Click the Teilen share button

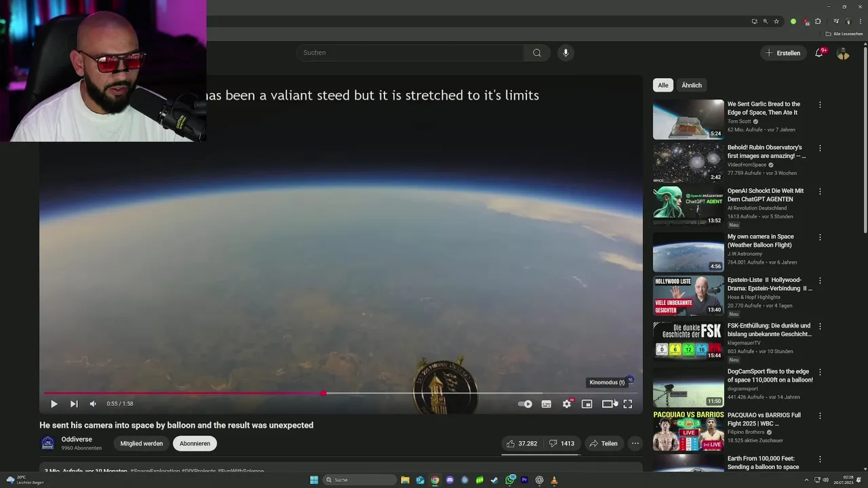tap(604, 443)
